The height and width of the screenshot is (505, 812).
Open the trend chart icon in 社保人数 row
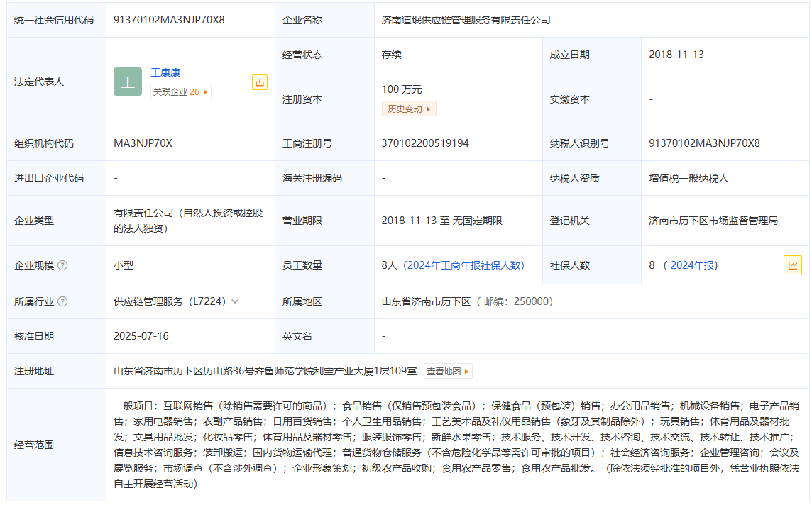pos(792,265)
